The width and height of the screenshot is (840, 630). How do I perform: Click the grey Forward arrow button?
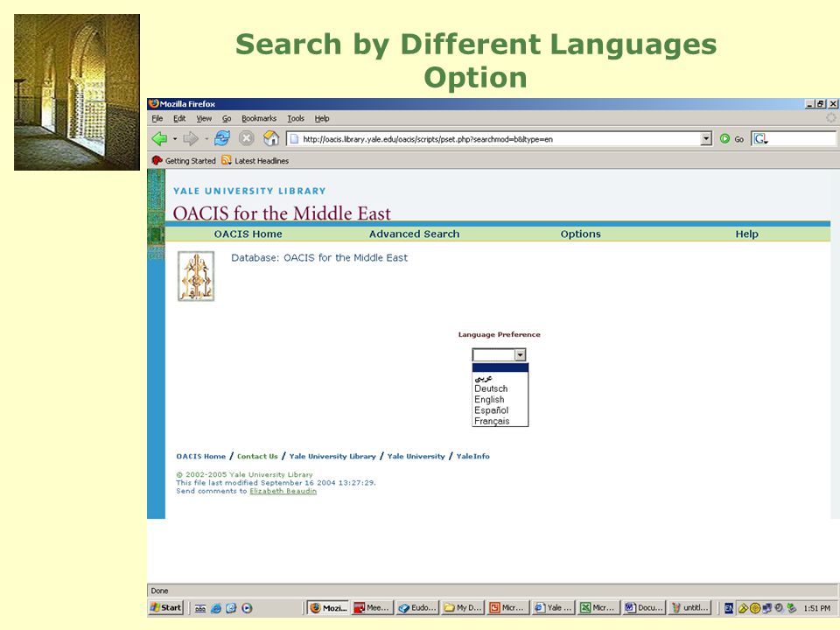190,139
